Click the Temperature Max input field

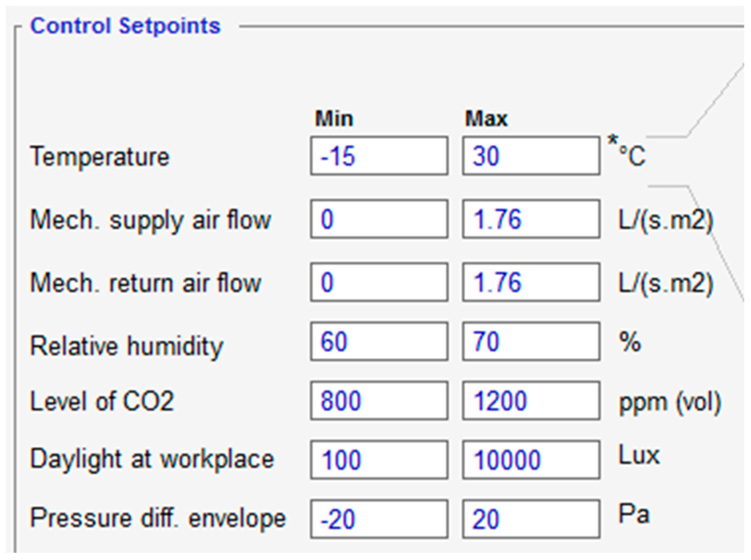[x=531, y=156]
